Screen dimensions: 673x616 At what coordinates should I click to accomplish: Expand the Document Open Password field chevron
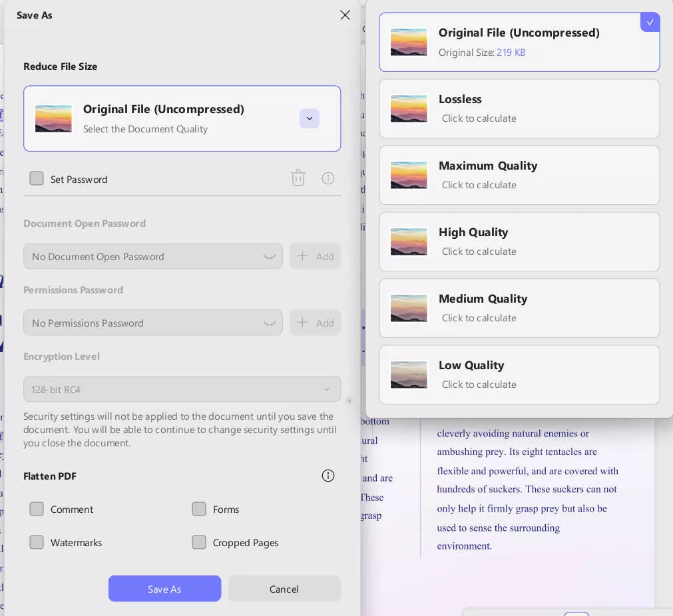point(270,256)
